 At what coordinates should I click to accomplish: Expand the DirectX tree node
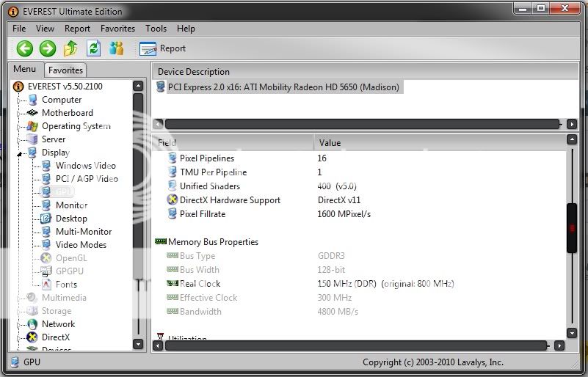point(18,337)
